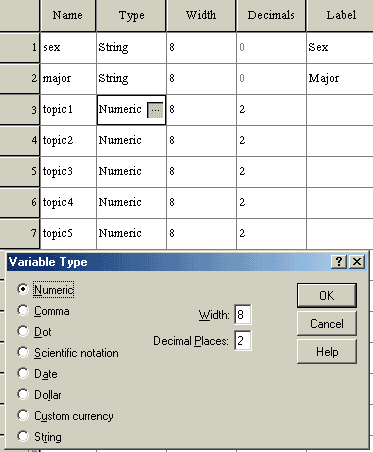
Task: Click the 'sex' name cell
Action: [68, 47]
